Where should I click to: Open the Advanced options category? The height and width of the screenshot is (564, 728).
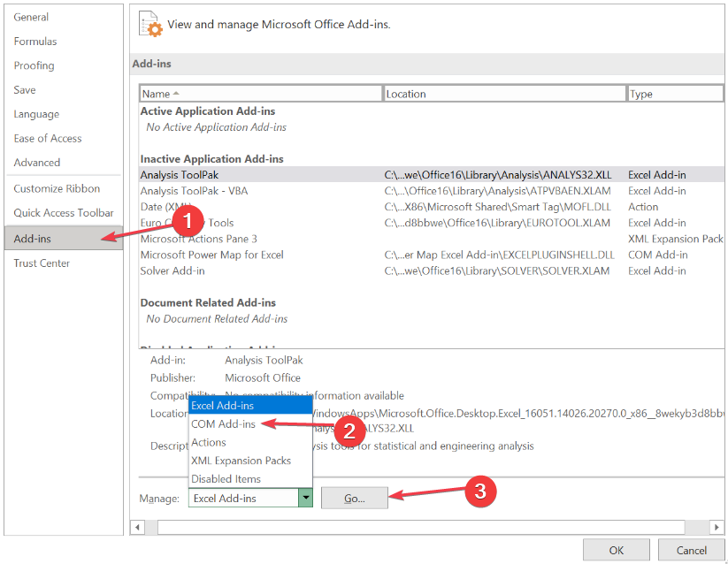coord(36,163)
